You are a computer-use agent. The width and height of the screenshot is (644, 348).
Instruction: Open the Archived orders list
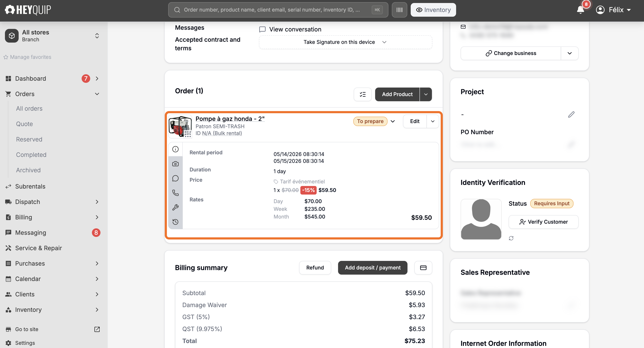pos(28,170)
